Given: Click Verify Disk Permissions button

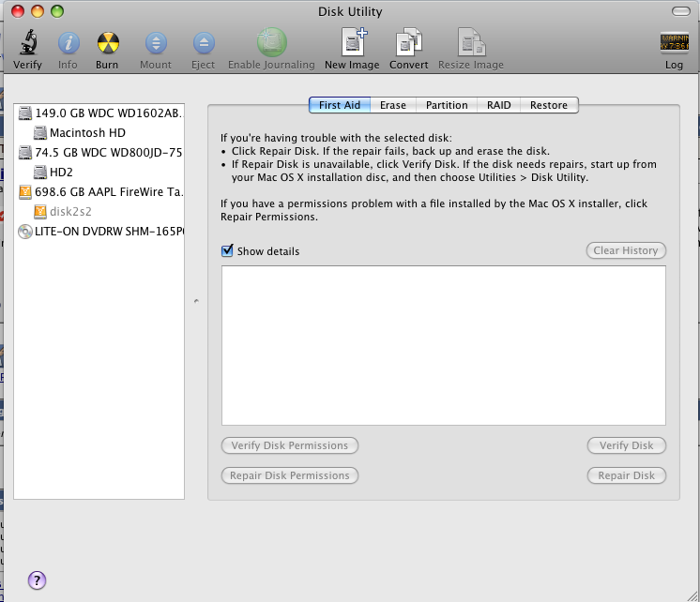Looking at the screenshot, I should pyautogui.click(x=290, y=445).
